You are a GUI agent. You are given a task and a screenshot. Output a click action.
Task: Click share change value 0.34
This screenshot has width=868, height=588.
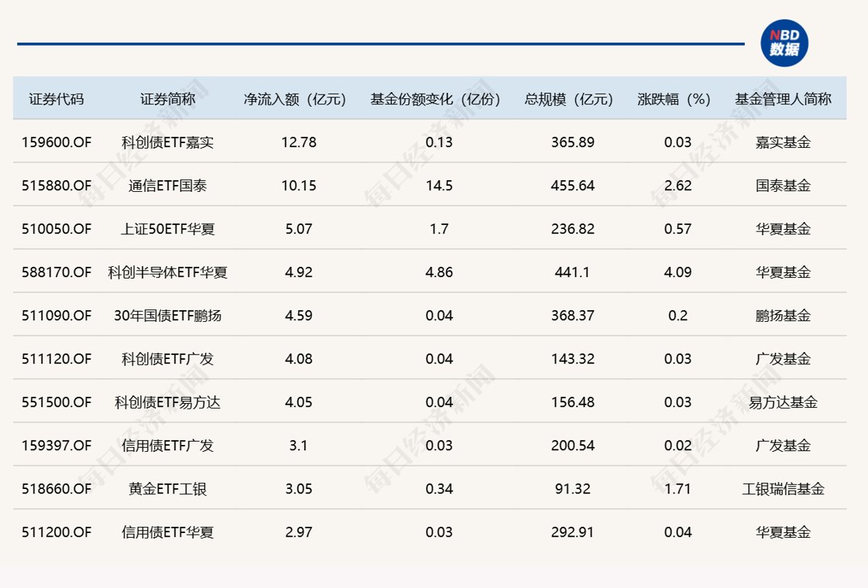439,488
